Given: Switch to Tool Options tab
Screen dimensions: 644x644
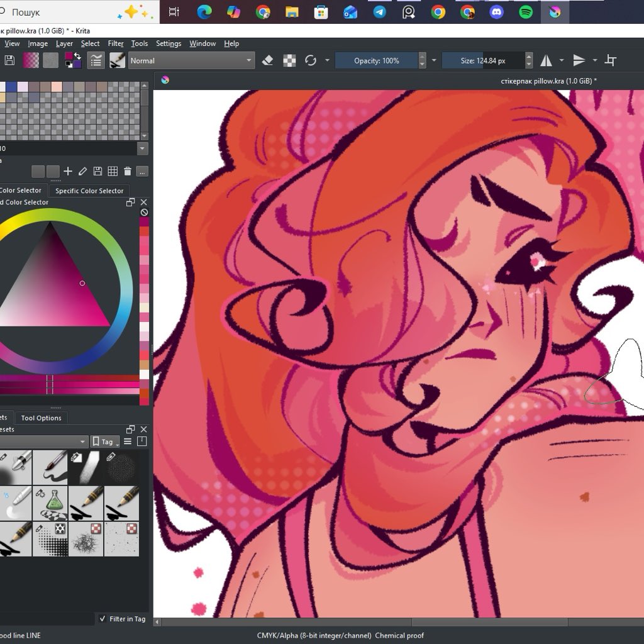Looking at the screenshot, I should point(41,418).
